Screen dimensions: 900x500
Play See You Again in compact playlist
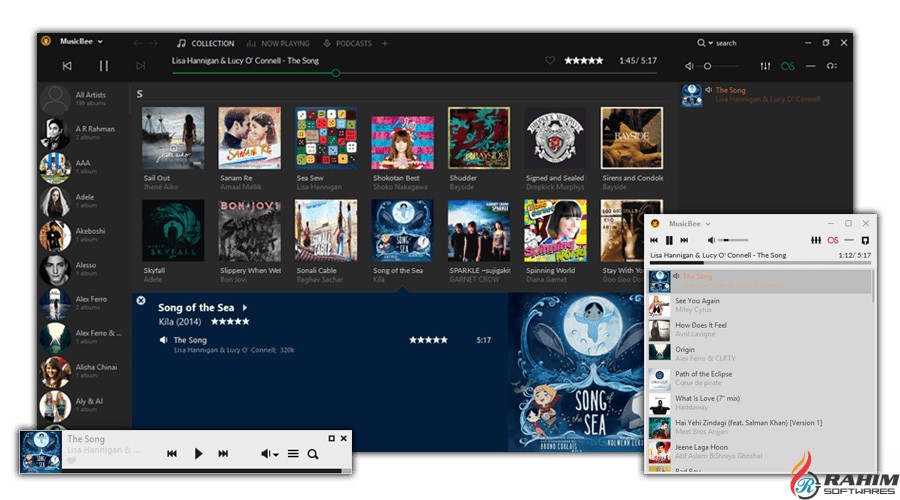759,305
